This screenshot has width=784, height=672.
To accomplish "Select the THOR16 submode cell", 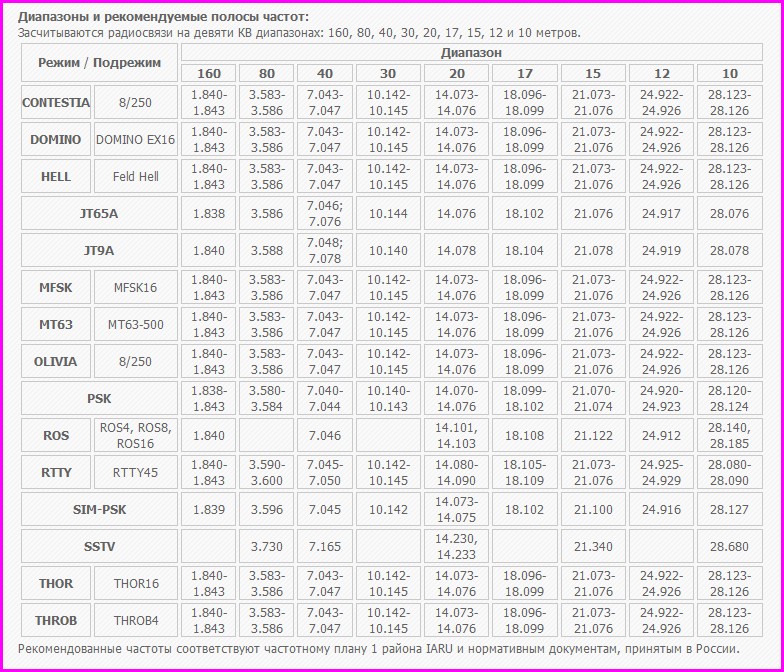I will click(135, 583).
